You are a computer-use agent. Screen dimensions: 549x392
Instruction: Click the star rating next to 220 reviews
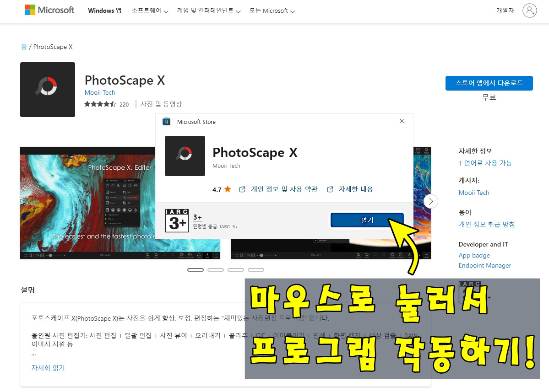pyautogui.click(x=100, y=104)
